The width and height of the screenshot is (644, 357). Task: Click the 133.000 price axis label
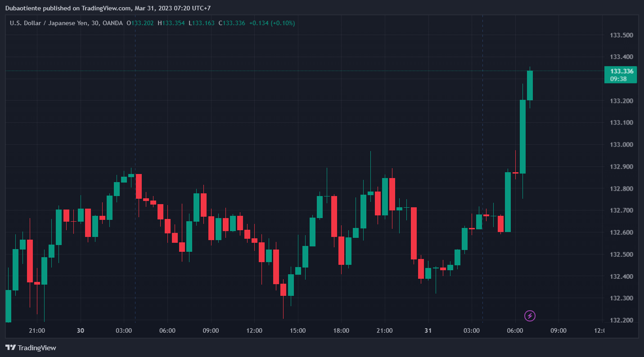click(621, 145)
